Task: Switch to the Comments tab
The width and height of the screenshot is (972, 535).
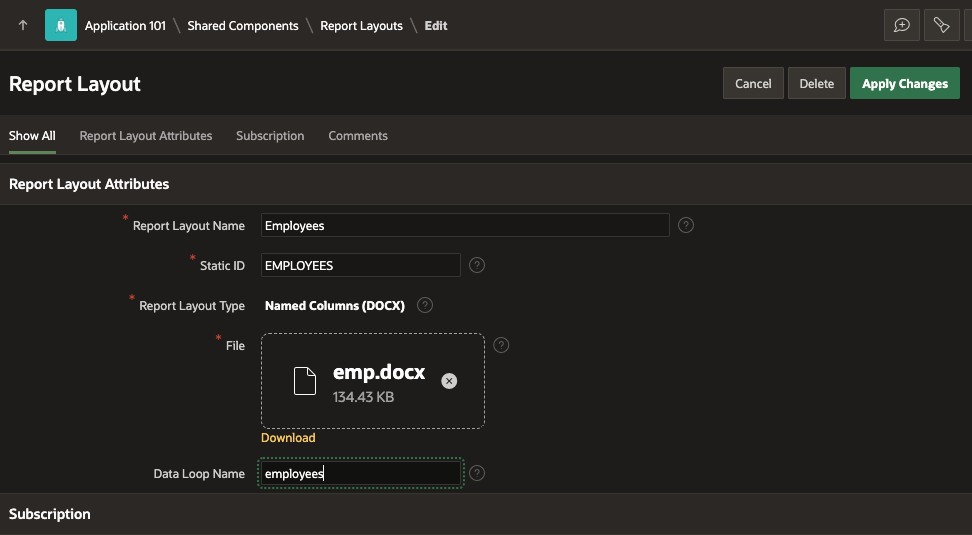Action: pyautogui.click(x=358, y=136)
